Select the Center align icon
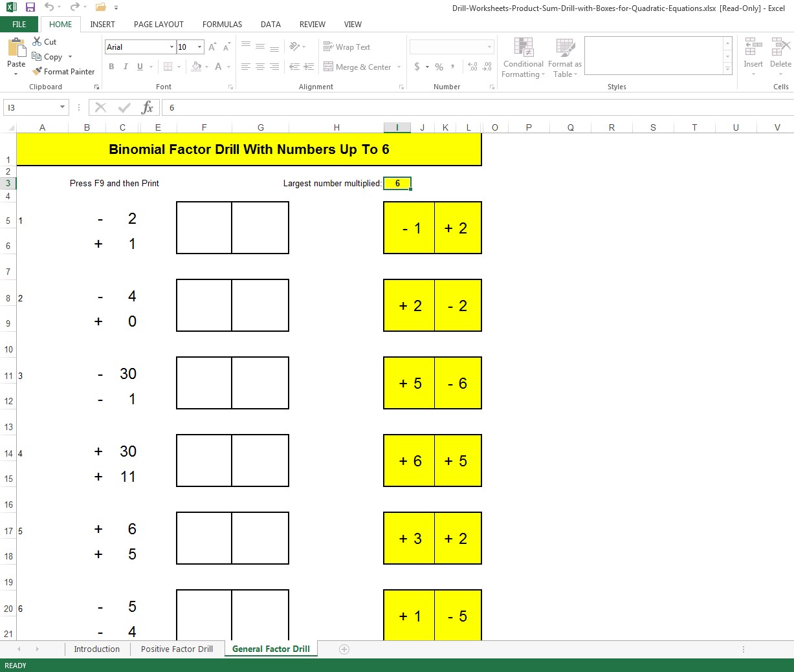794x672 pixels. (260, 67)
